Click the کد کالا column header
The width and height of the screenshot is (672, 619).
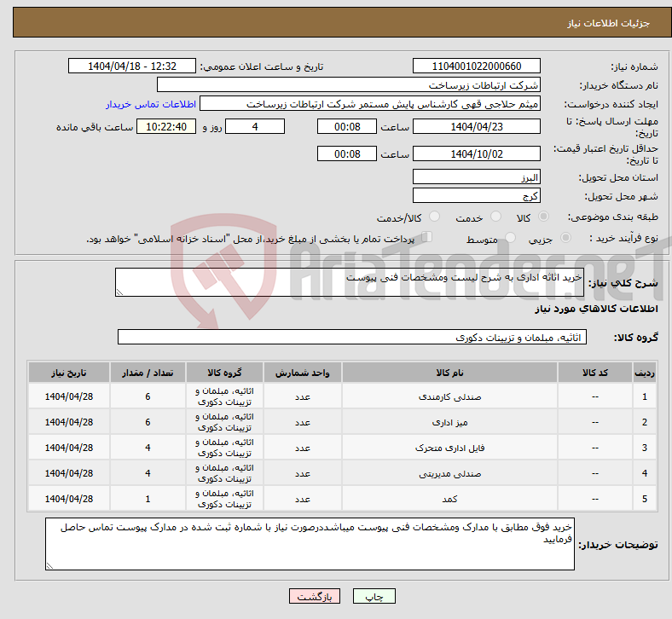595,373
